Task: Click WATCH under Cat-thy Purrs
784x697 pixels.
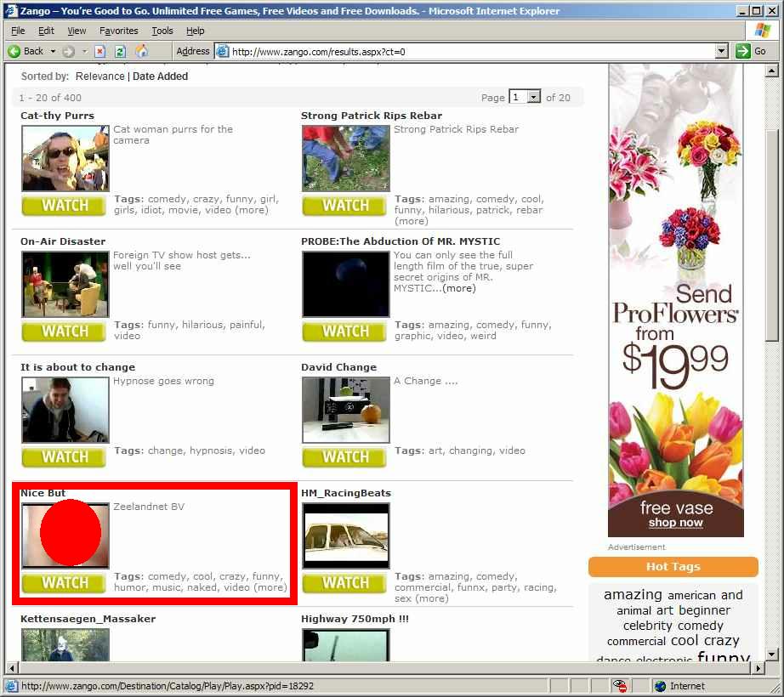Action: [x=64, y=206]
